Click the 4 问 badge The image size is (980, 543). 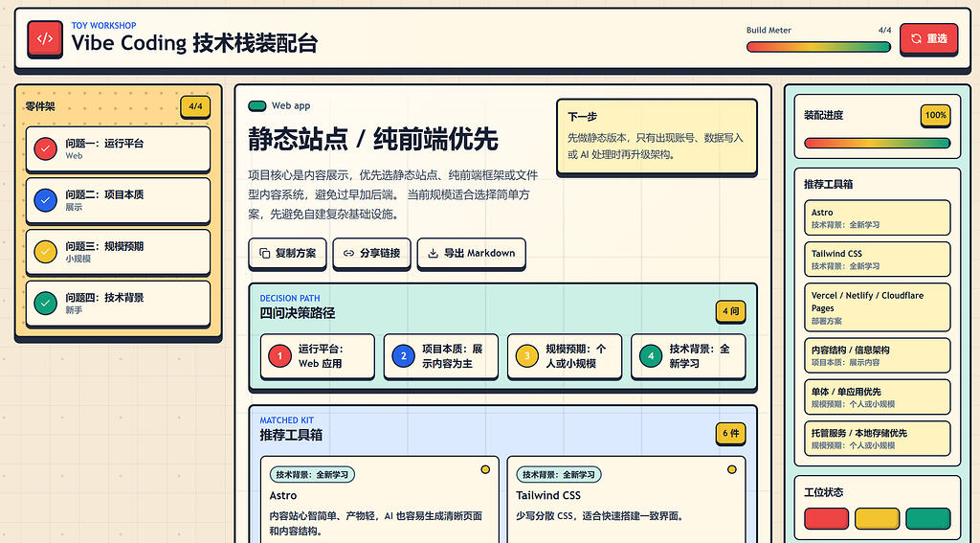coord(730,311)
